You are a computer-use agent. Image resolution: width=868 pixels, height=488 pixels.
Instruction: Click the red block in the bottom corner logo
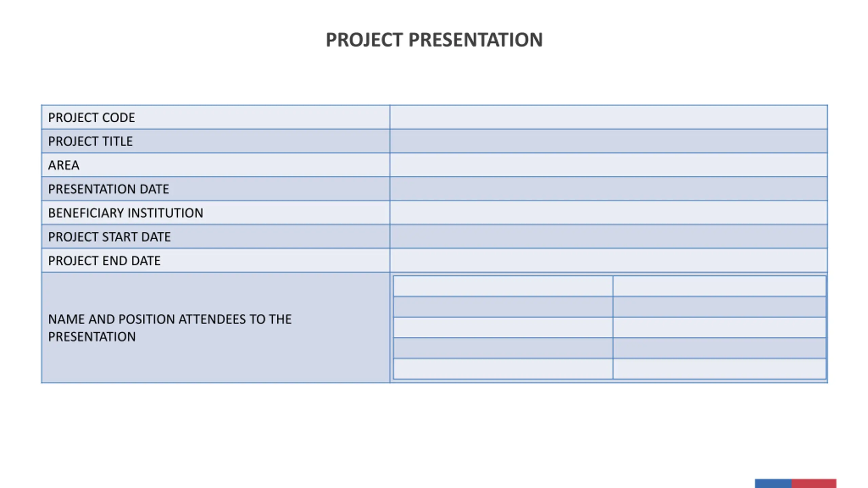[814, 483]
